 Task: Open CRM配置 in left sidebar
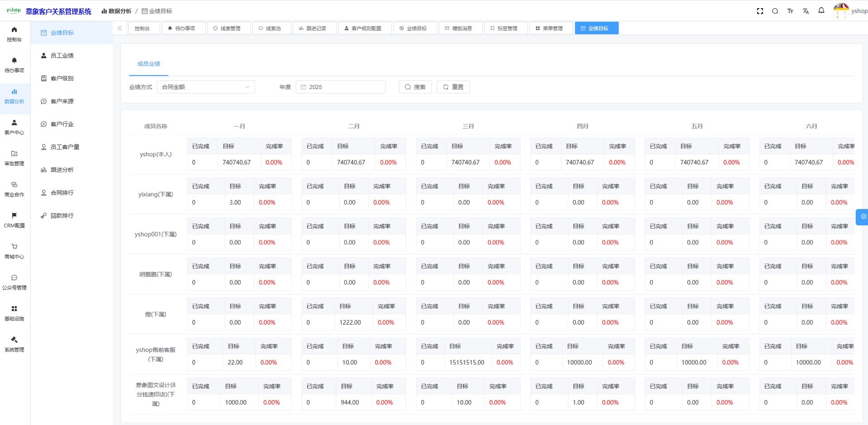(14, 220)
